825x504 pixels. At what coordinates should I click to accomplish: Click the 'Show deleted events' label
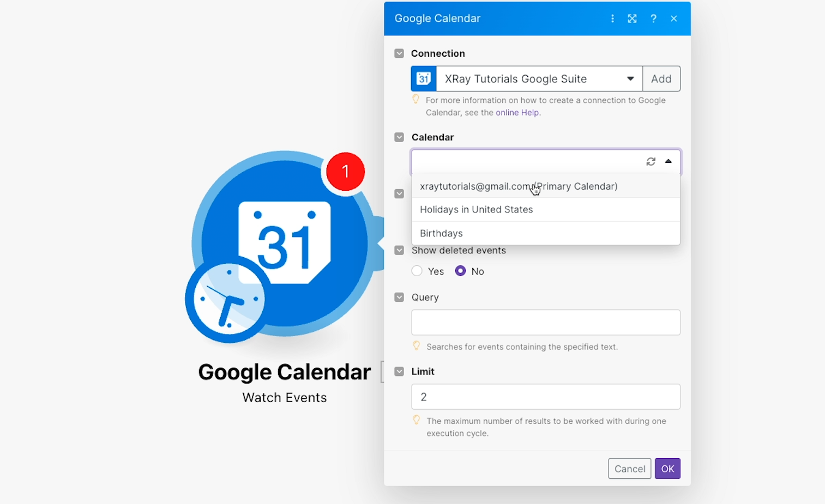click(459, 250)
